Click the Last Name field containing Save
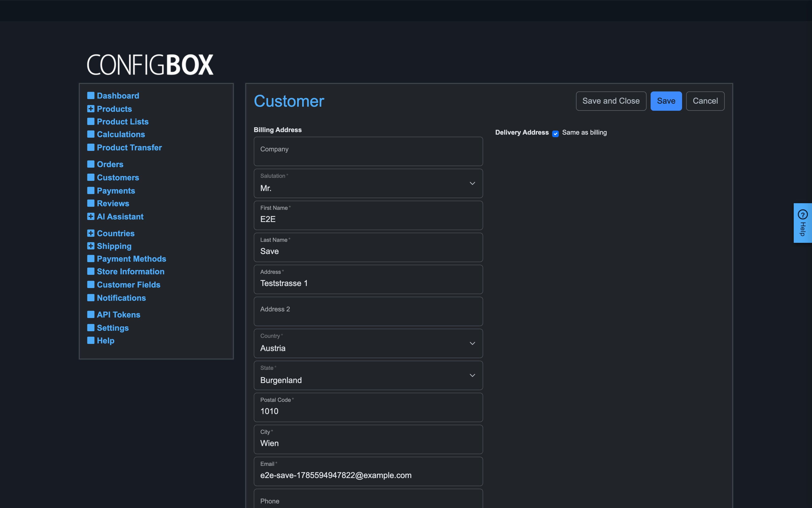This screenshot has width=812, height=508. pos(368,247)
